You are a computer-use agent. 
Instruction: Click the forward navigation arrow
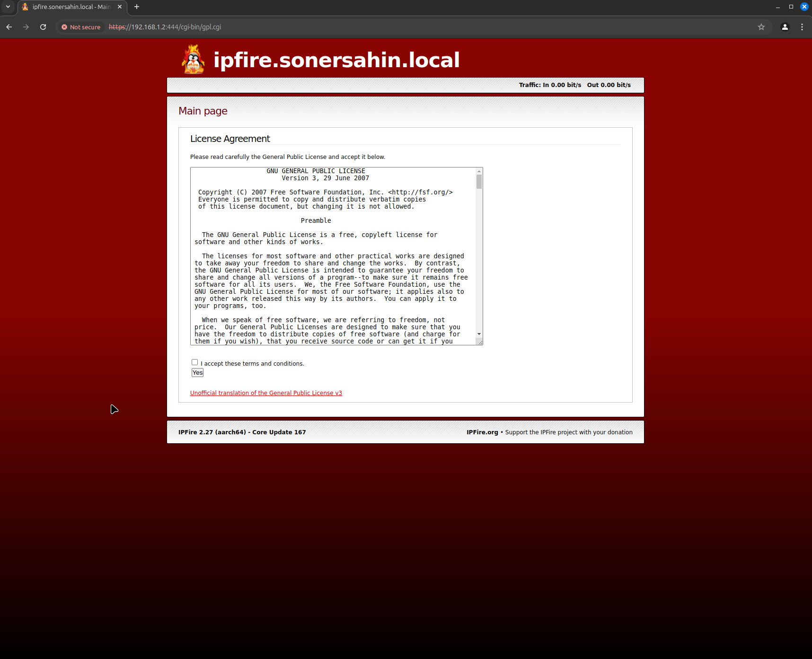pyautogui.click(x=26, y=27)
